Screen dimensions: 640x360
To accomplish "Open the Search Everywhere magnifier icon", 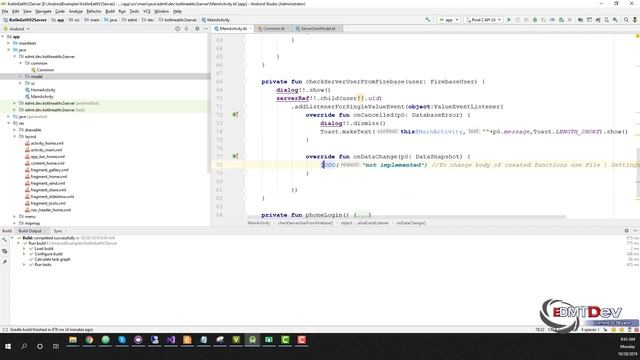I will click(626, 20).
